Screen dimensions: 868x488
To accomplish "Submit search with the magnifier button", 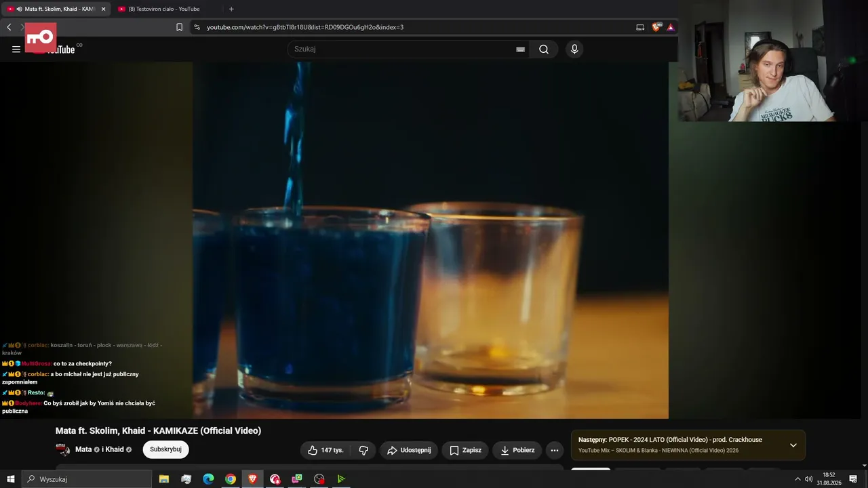I will [544, 49].
